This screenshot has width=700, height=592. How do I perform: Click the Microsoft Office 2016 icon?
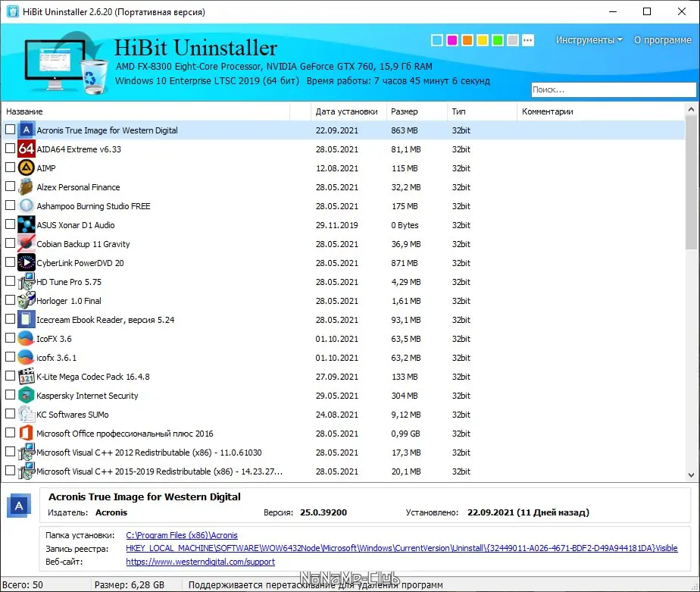tap(27, 433)
